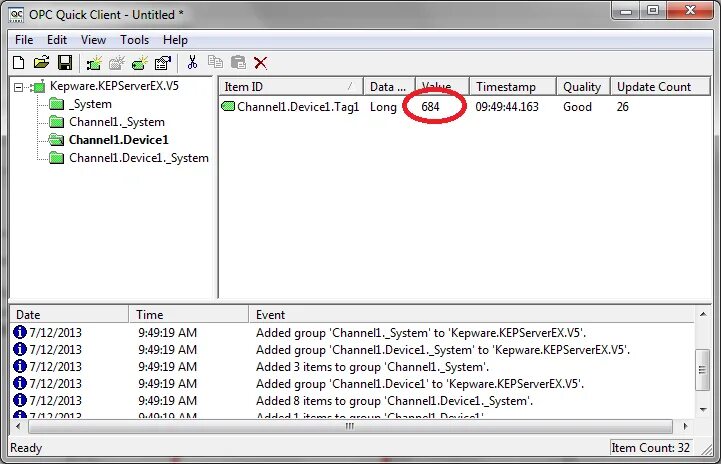Open the Edit menu

57,40
